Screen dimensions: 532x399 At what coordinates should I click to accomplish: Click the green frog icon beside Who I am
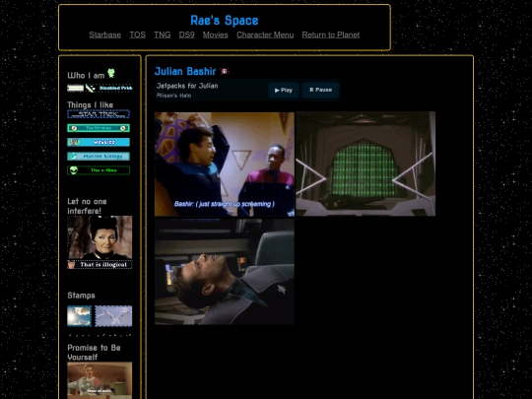pos(111,73)
